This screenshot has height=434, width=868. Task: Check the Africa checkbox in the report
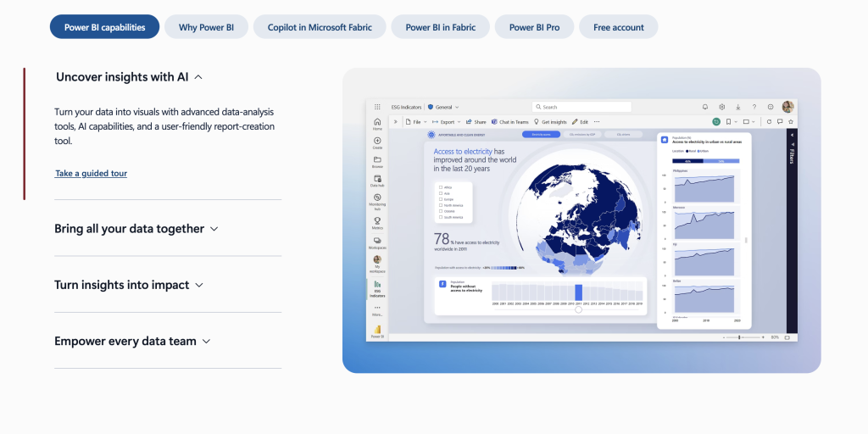439,186
